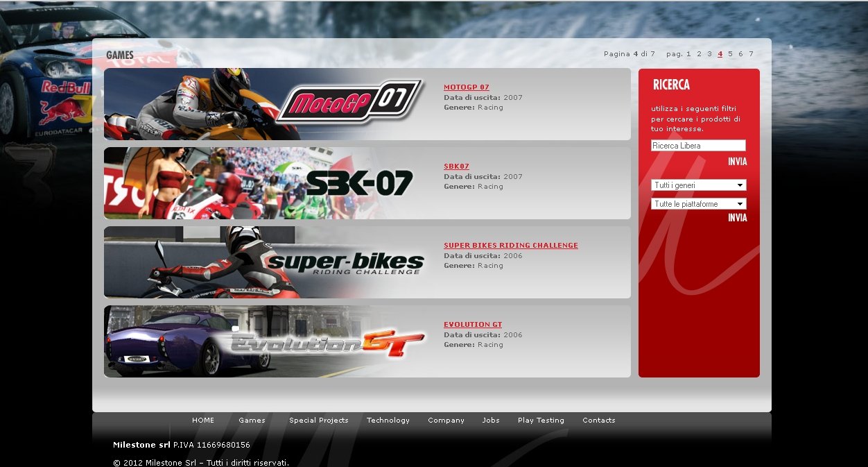The width and height of the screenshot is (868, 467).
Task: Go to page 3 of games
Action: point(709,54)
